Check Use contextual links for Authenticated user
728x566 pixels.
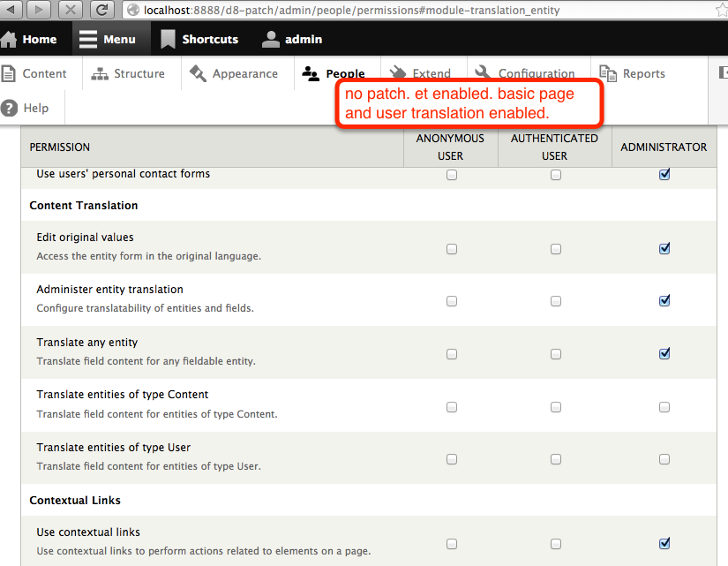555,544
